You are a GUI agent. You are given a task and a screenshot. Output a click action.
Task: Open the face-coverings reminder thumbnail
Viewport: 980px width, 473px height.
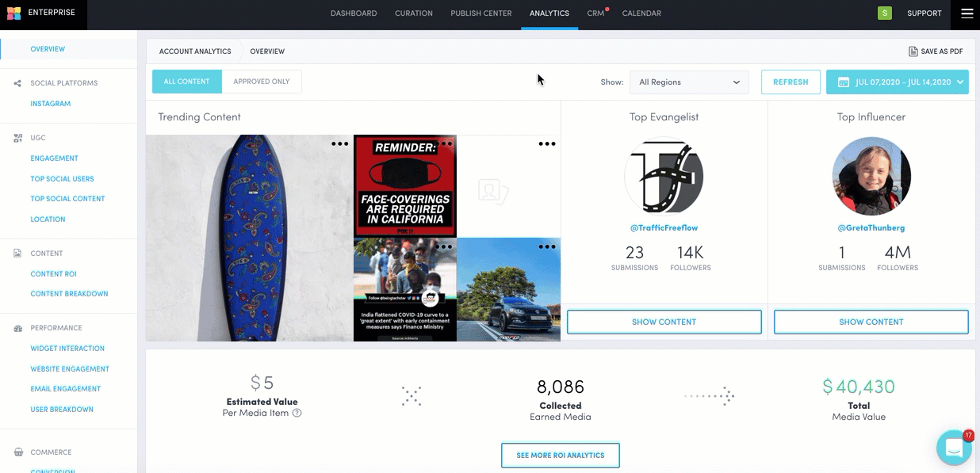405,186
